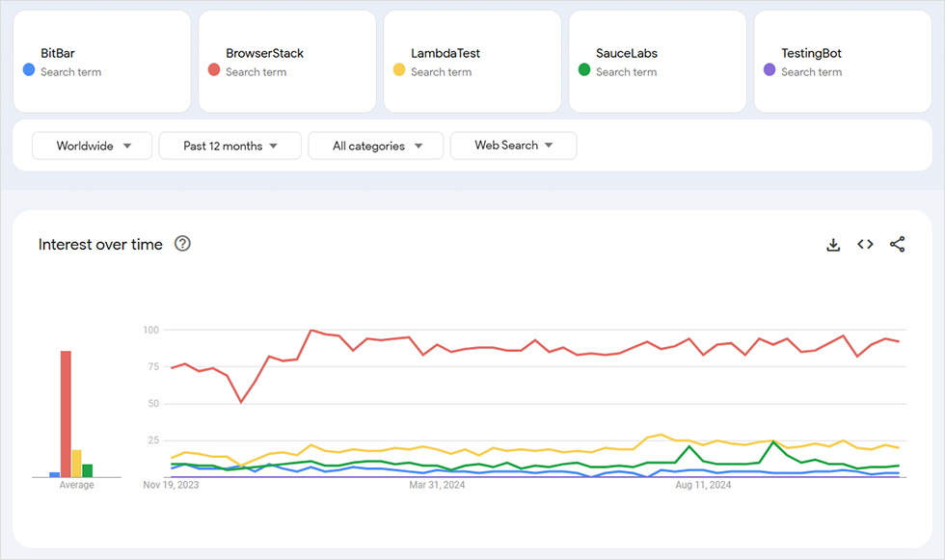
Task: Click the Average label under bars
Action: (76, 485)
